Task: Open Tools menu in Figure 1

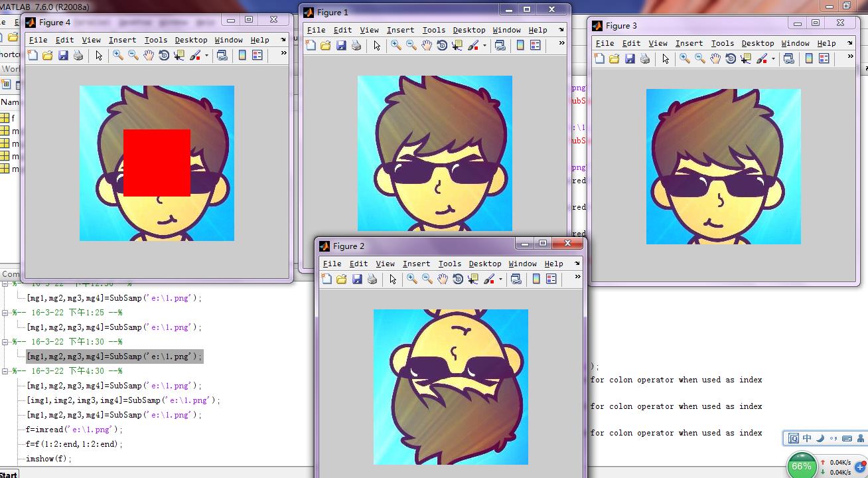Action: (433, 30)
